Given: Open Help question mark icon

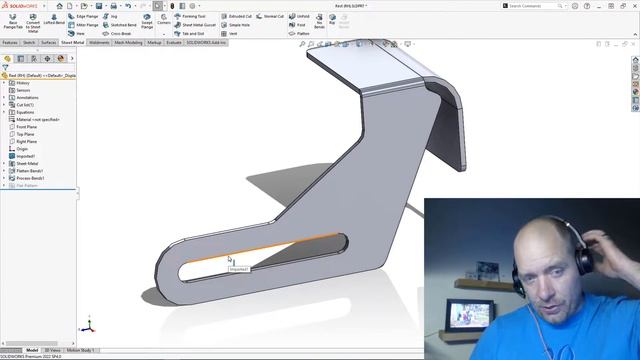Looking at the screenshot, I should 587,6.
